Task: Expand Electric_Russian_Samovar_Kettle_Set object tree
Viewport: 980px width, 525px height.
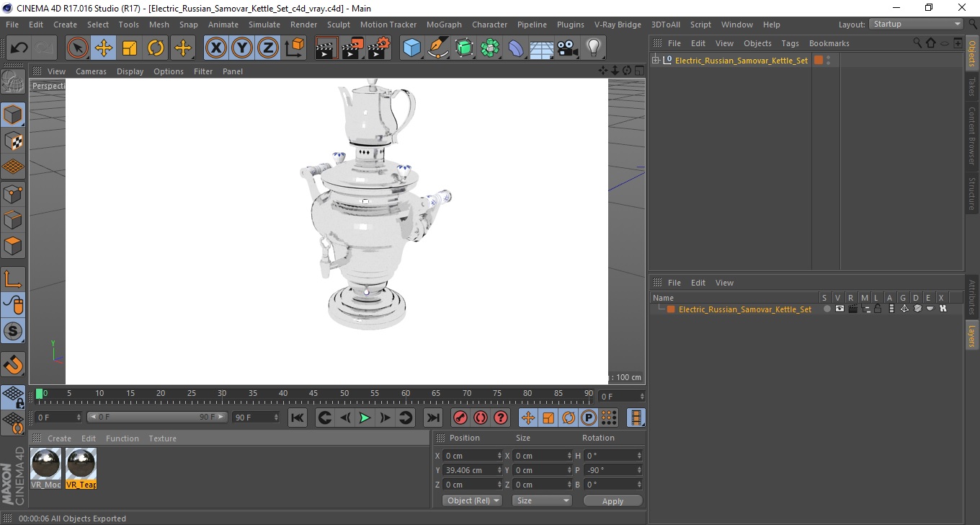Action: [x=656, y=60]
